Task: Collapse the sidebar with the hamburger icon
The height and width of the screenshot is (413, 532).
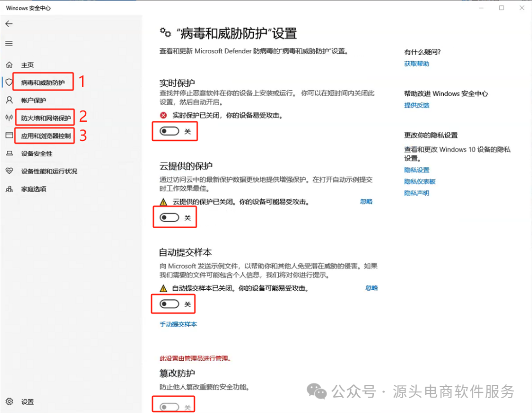Action: point(8,43)
